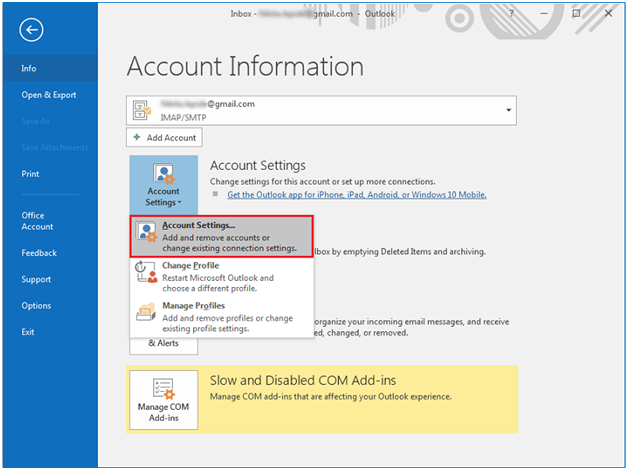
Task: Open the Open & Export tab
Action: [x=50, y=95]
